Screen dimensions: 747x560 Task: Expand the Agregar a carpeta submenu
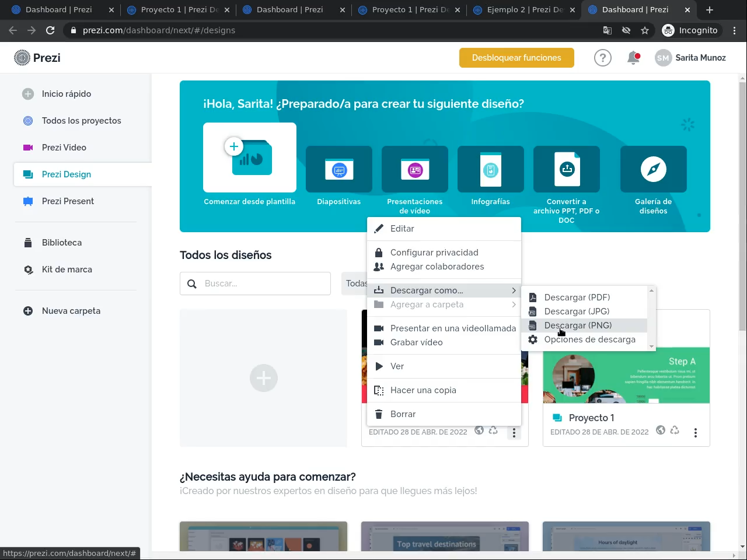(444, 304)
